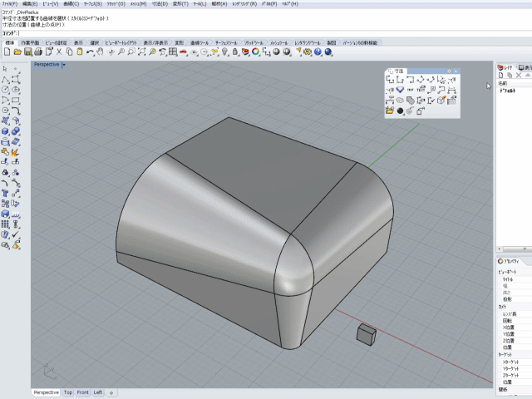Click the padlock Lock objects icon
Viewport: 532px width, 399px height.
pyautogui.click(x=234, y=52)
